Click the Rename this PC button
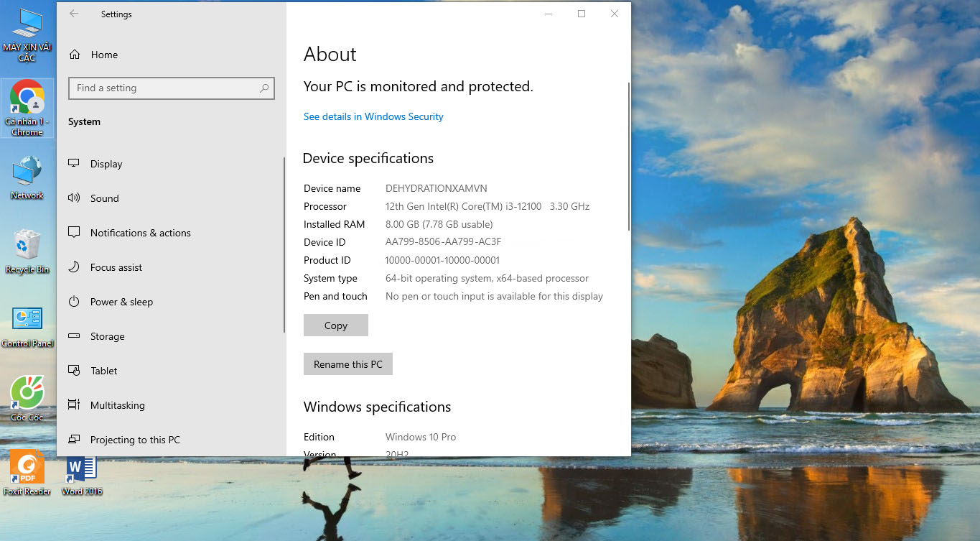This screenshot has width=980, height=541. coord(348,364)
